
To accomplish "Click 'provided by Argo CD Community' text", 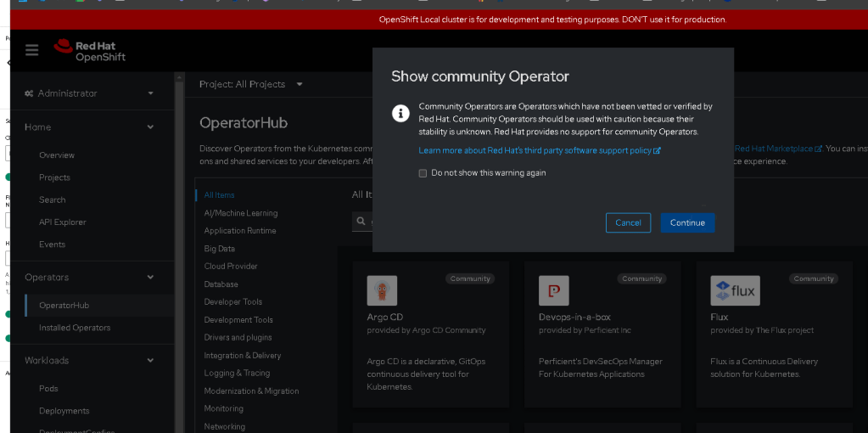I will 426,330.
